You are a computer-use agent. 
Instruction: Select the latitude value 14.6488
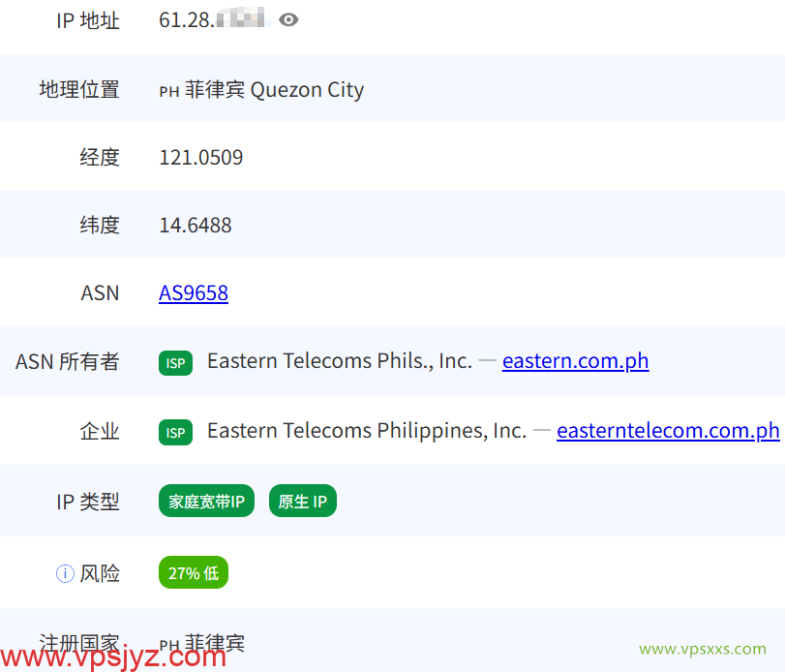(196, 226)
